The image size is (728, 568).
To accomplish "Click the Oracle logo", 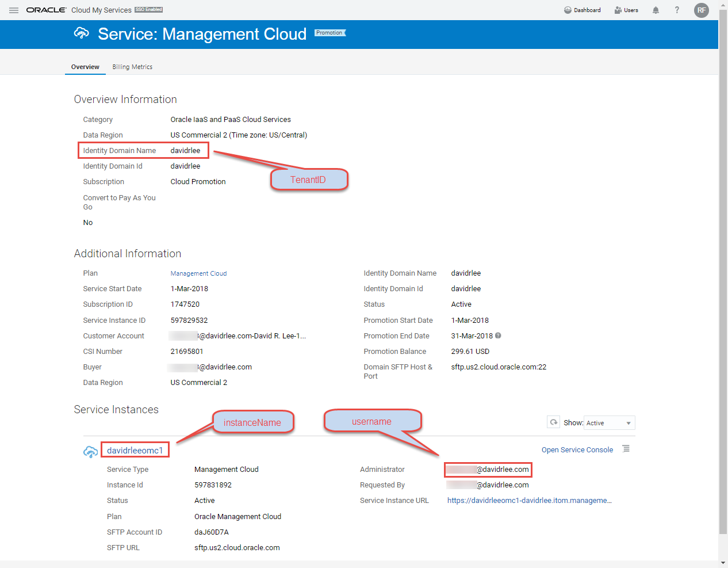I will (x=46, y=10).
